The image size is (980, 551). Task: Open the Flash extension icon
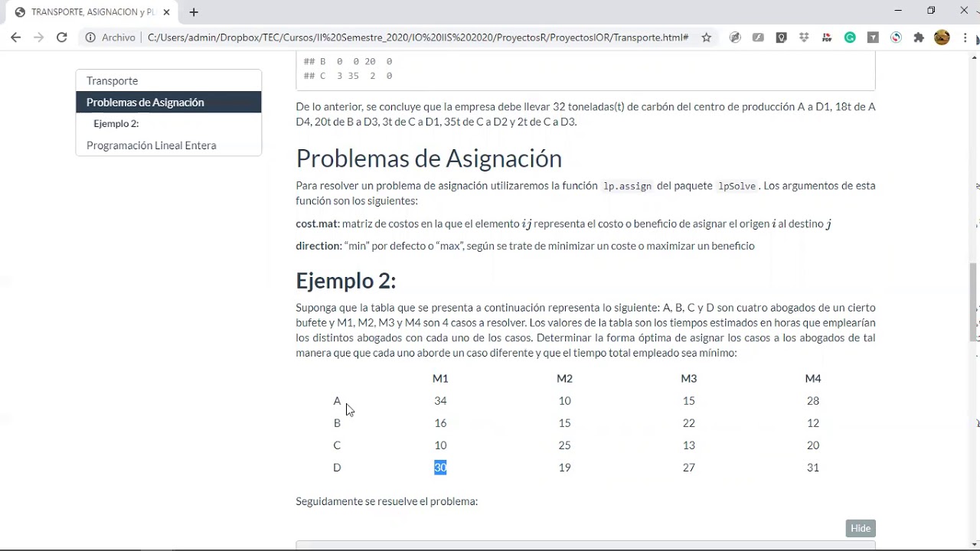[x=758, y=37]
